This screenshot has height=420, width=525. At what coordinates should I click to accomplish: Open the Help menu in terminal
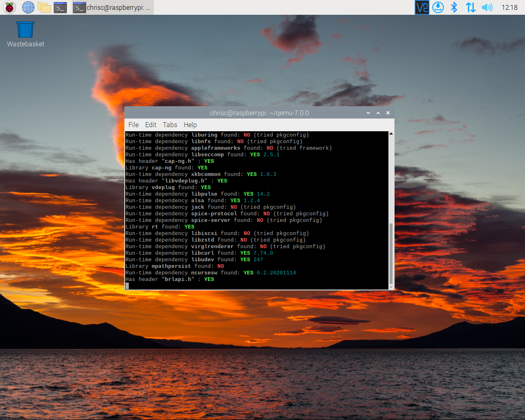[x=190, y=125]
